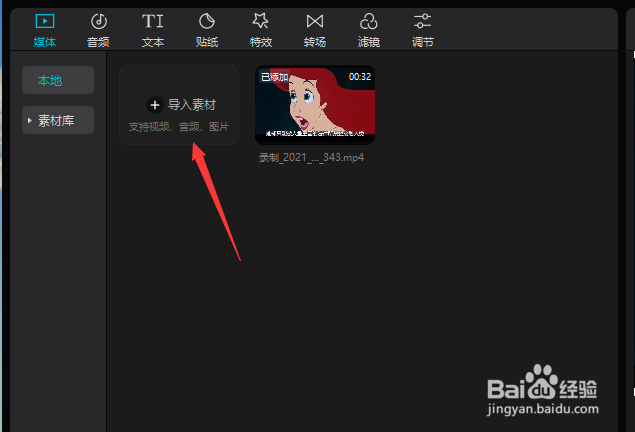Open the 特效 (Effects) tab
This screenshot has height=432, width=635.
click(261, 31)
